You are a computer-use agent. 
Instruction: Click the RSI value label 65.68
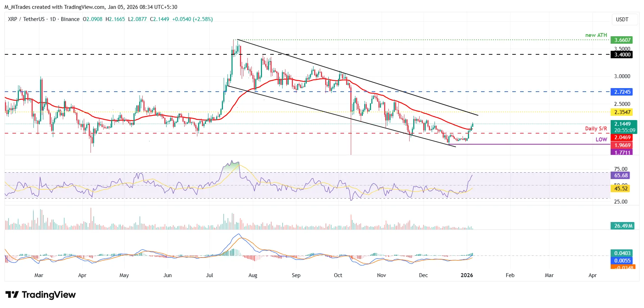(x=621, y=175)
